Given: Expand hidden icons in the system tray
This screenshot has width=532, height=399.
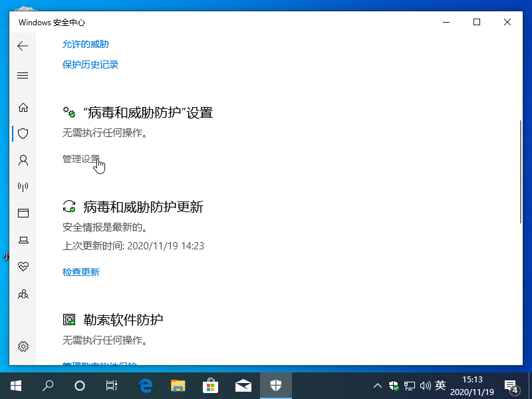Looking at the screenshot, I should (x=377, y=385).
